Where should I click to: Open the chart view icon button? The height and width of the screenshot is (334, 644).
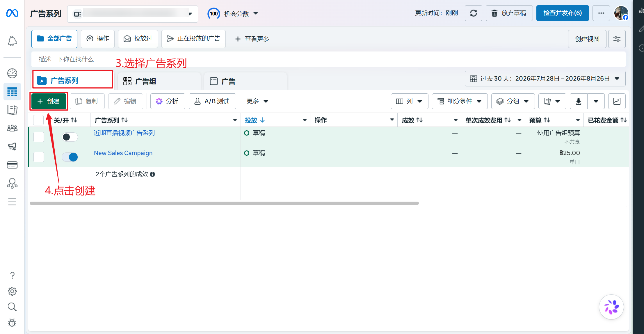pos(617,101)
